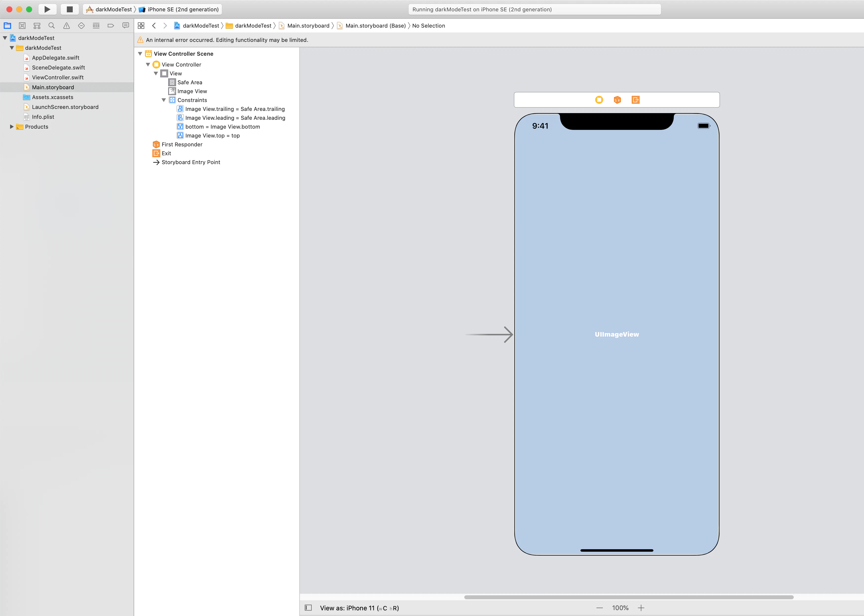Click the First Responder icon in scene dock
Screen dimensions: 864x616
(x=617, y=100)
